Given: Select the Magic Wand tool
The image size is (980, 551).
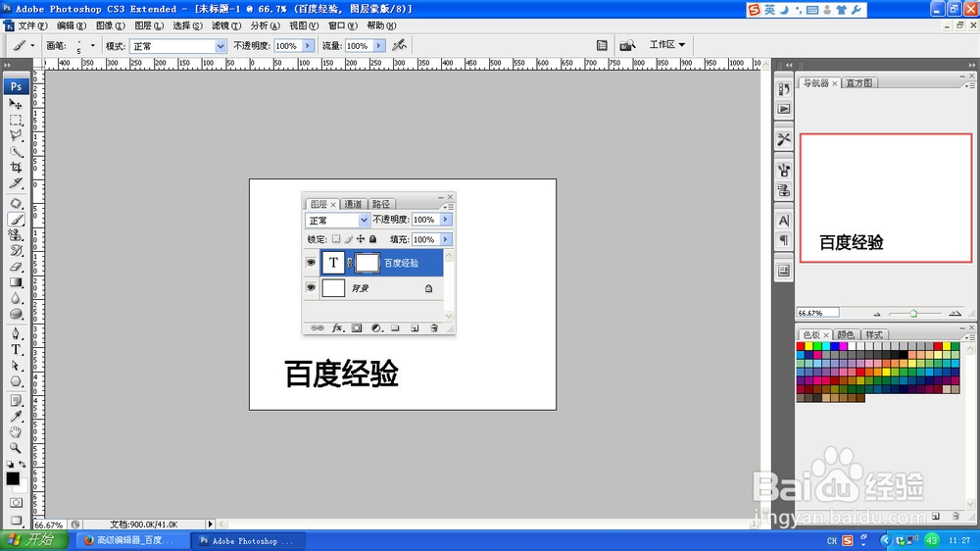Looking at the screenshot, I should 16,151.
